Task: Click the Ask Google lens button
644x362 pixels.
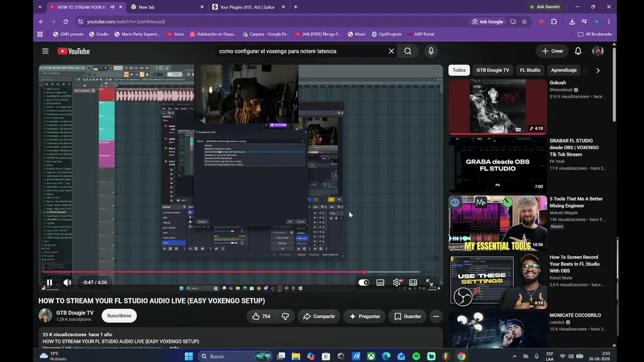Action: pyautogui.click(x=488, y=22)
